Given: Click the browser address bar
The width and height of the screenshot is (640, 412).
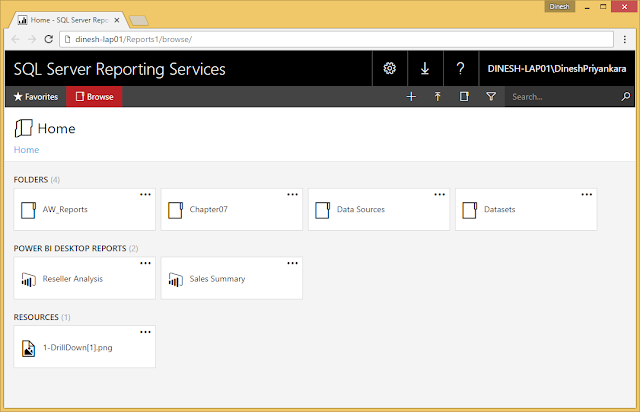Looking at the screenshot, I should pyautogui.click(x=337, y=39).
